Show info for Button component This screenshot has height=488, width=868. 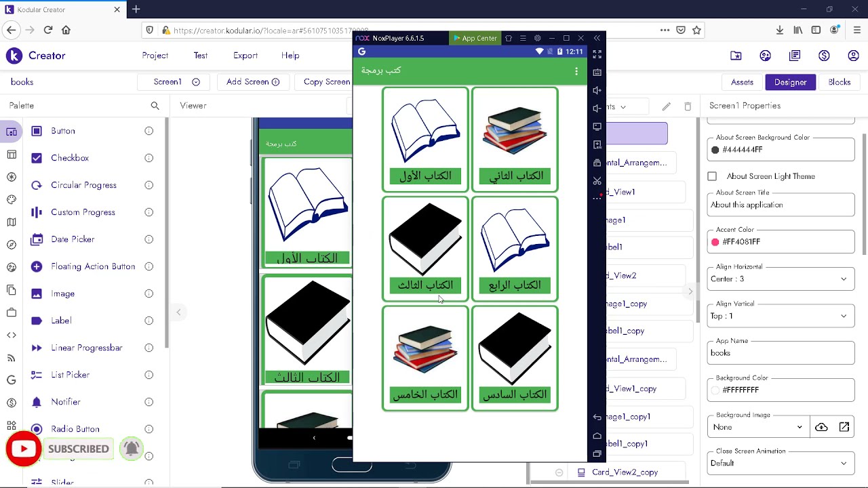coord(149,131)
